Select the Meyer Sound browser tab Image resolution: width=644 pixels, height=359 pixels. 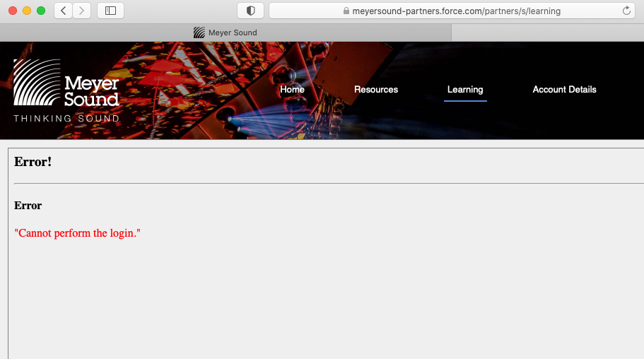pos(226,33)
